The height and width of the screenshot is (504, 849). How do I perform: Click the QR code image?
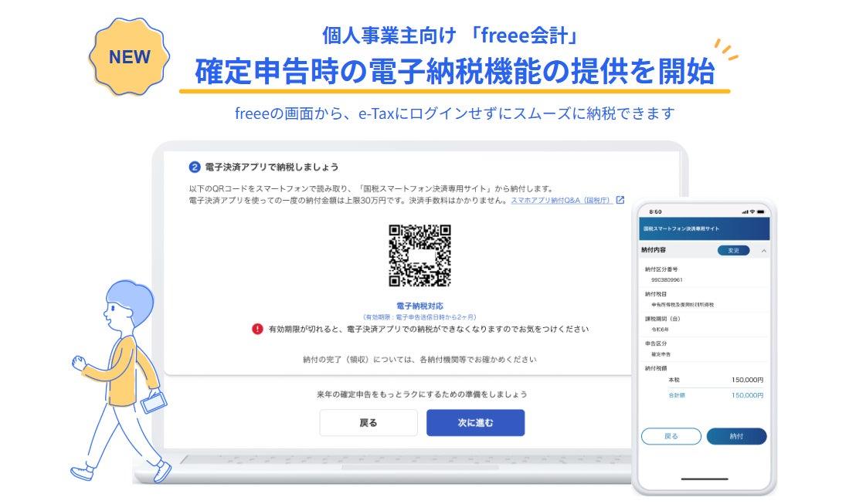click(419, 255)
